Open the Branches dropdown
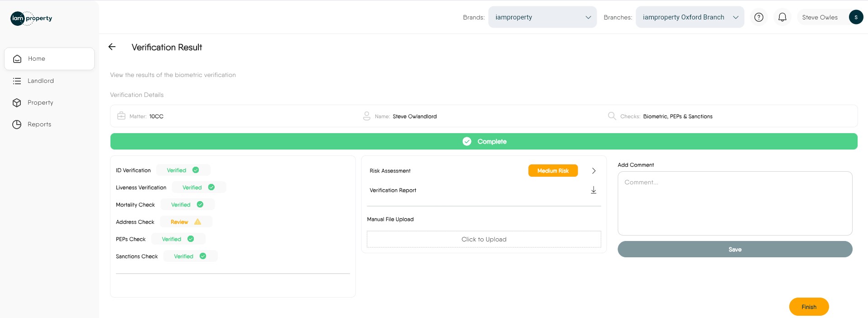Screen dimensions: 868x318 click(689, 17)
